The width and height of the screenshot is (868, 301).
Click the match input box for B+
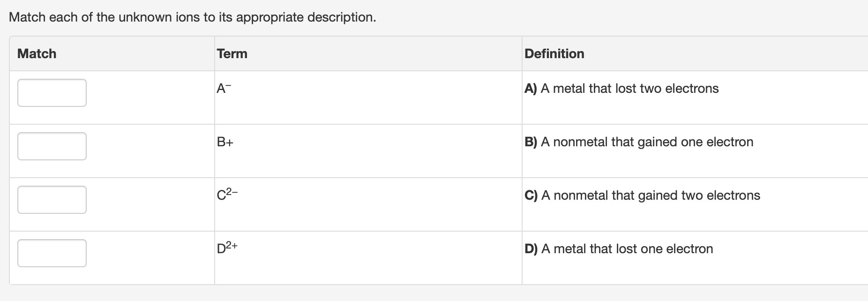52,146
